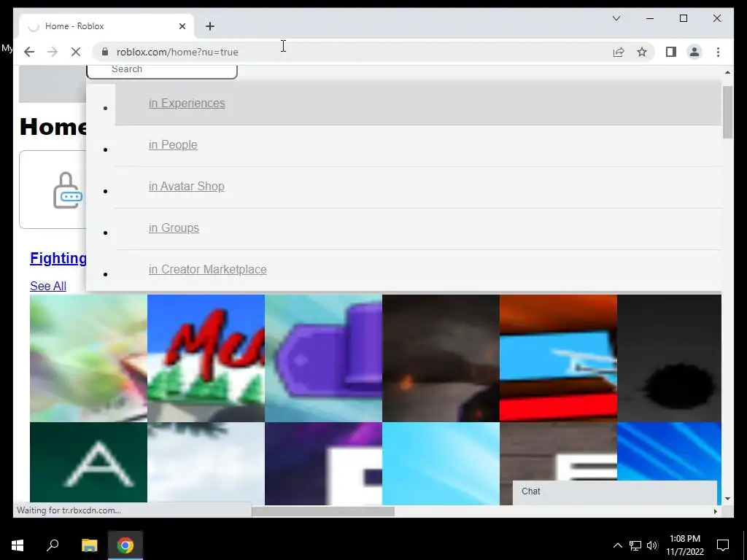
Task: Choose search 'in Groups'
Action: [174, 227]
